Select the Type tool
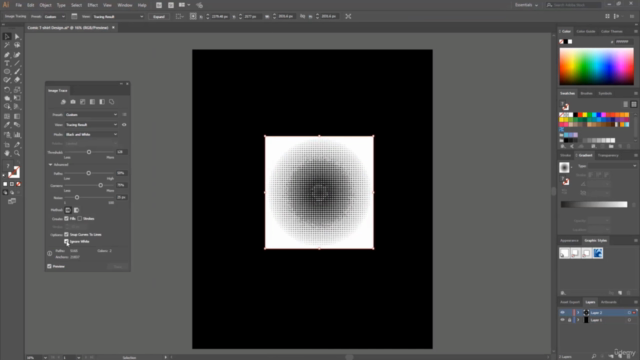640x360 pixels. [x=7, y=63]
